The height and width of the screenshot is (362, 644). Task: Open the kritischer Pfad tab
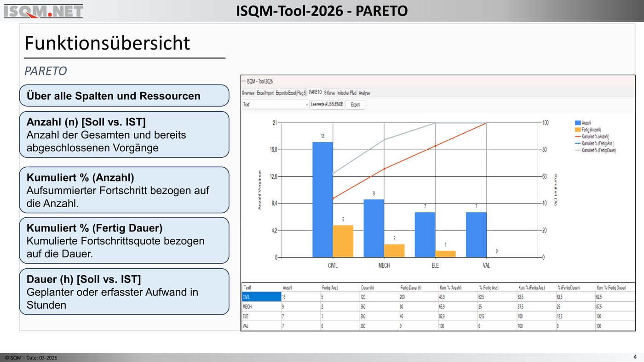point(346,93)
